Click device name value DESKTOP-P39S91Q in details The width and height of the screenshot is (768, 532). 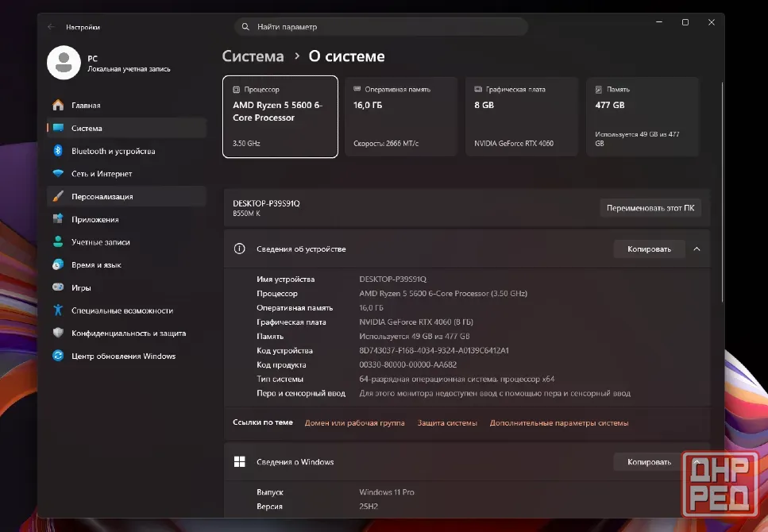tap(393, 279)
